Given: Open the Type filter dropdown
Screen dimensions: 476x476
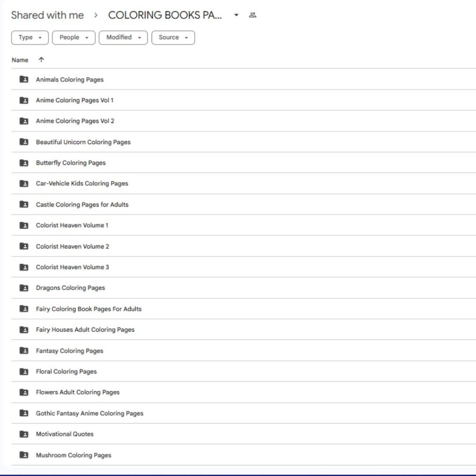Looking at the screenshot, I should (30, 38).
